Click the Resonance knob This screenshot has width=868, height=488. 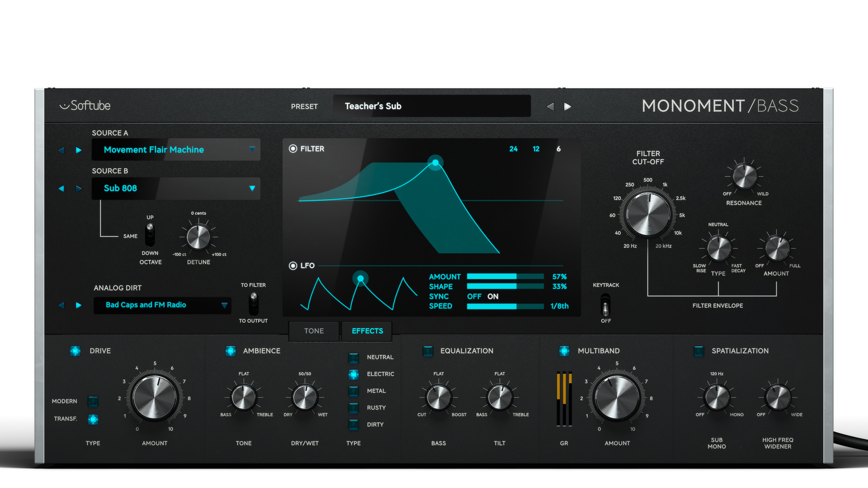click(x=744, y=176)
